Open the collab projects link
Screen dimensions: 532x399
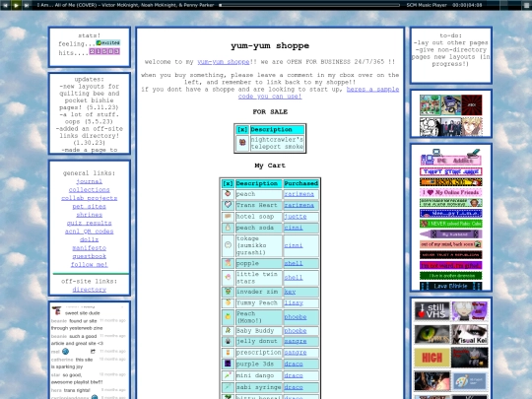(x=90, y=198)
